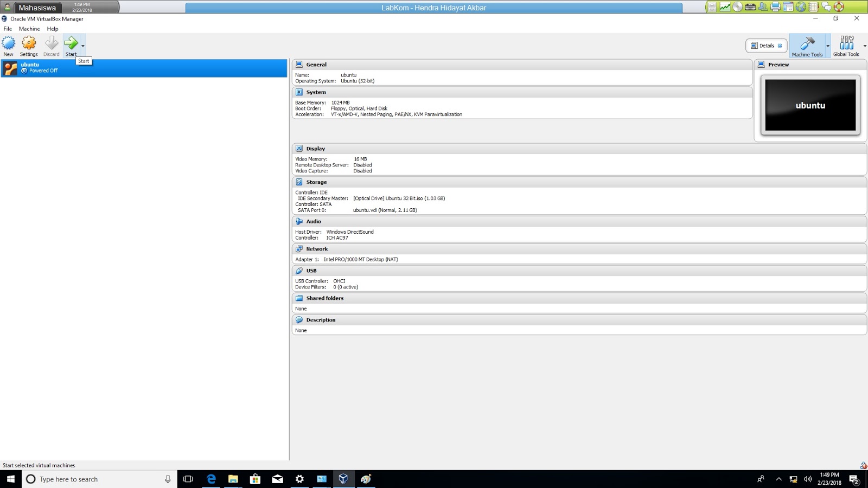Image resolution: width=868 pixels, height=488 pixels.
Task: Open the Machine menu
Action: pyautogui.click(x=29, y=29)
